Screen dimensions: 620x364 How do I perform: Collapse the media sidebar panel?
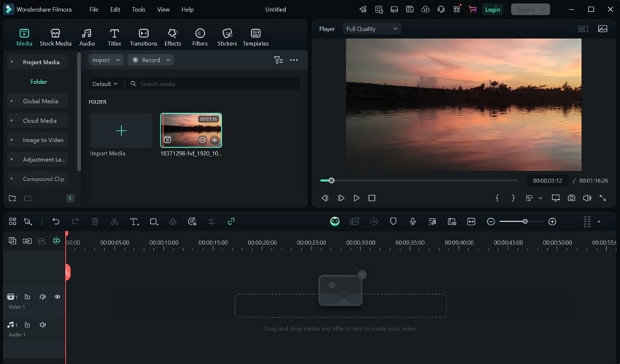tap(70, 198)
